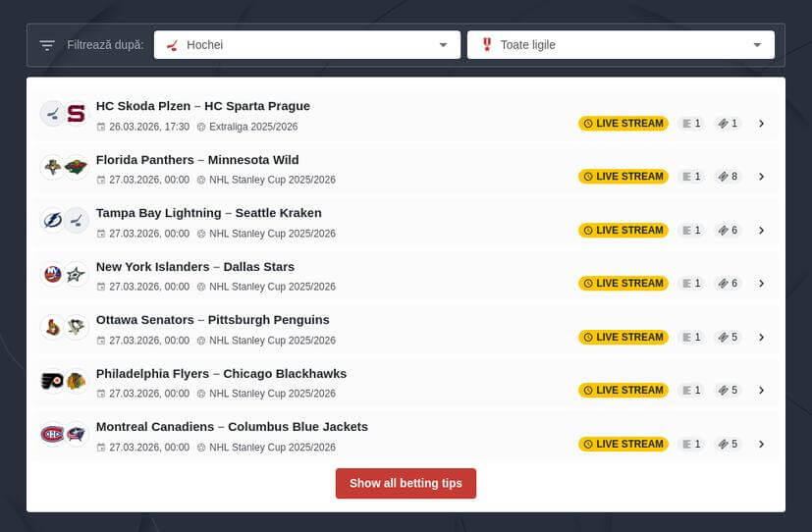Expand the HC Skoda Plzen match row chevron
This screenshot has width=812, height=532.
click(x=761, y=124)
